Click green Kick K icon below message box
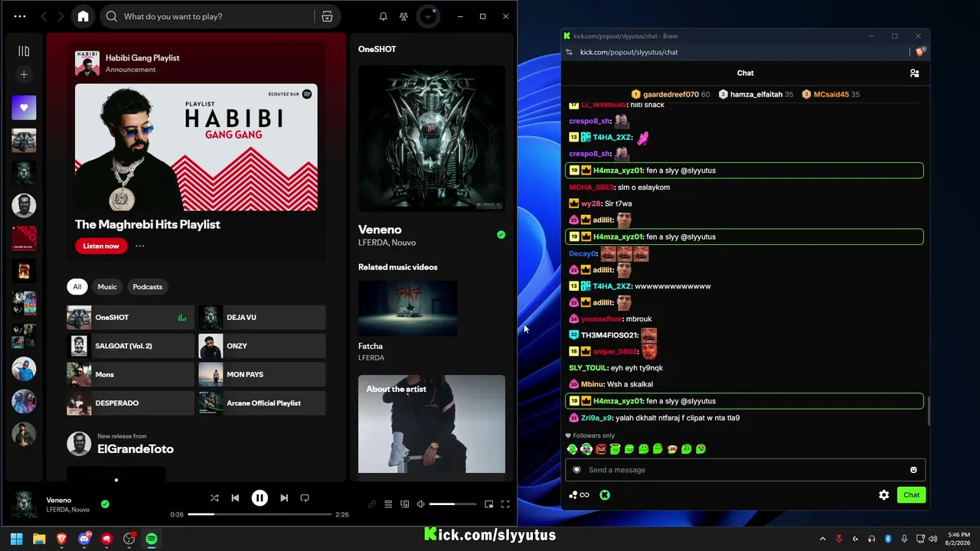Viewport: 980px width, 551px height. (605, 495)
